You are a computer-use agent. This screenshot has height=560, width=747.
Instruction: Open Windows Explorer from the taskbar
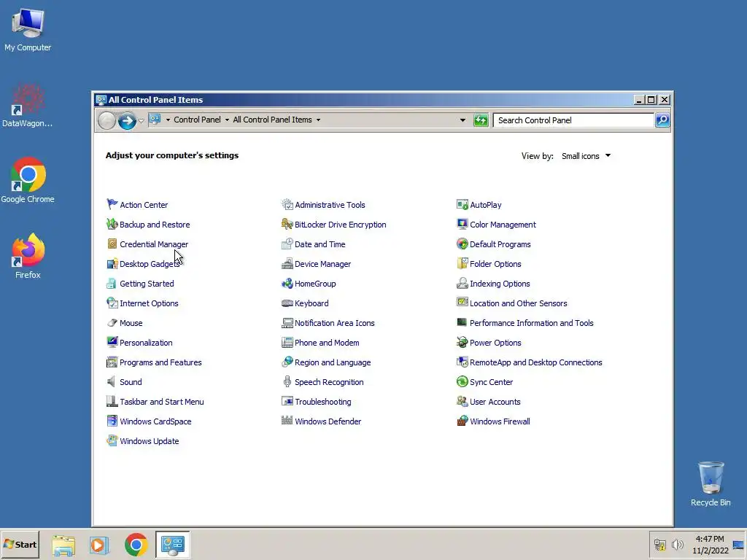63,545
